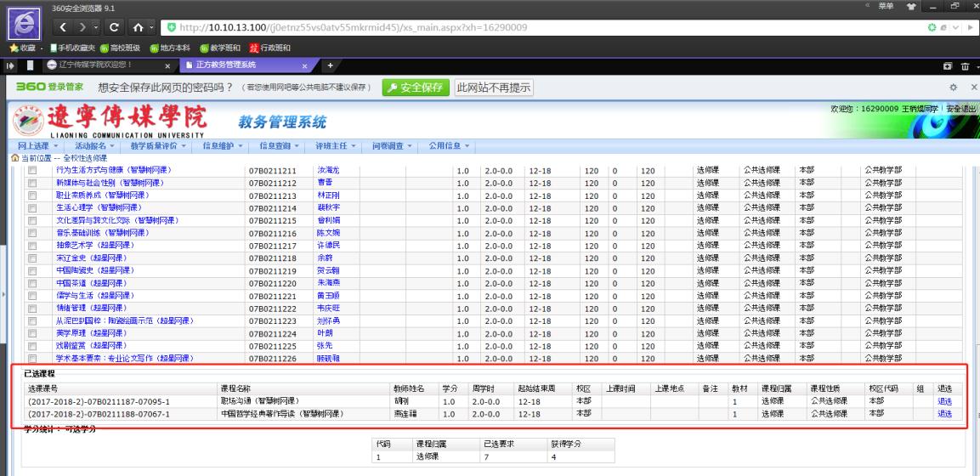Open the 行政班和 bookmark
The height and width of the screenshot is (476, 980).
[270, 48]
